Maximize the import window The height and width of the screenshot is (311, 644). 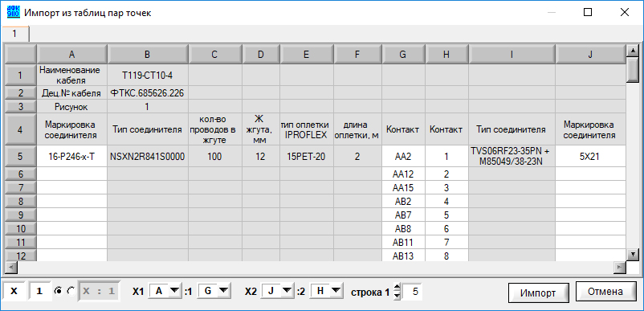pyautogui.click(x=588, y=12)
